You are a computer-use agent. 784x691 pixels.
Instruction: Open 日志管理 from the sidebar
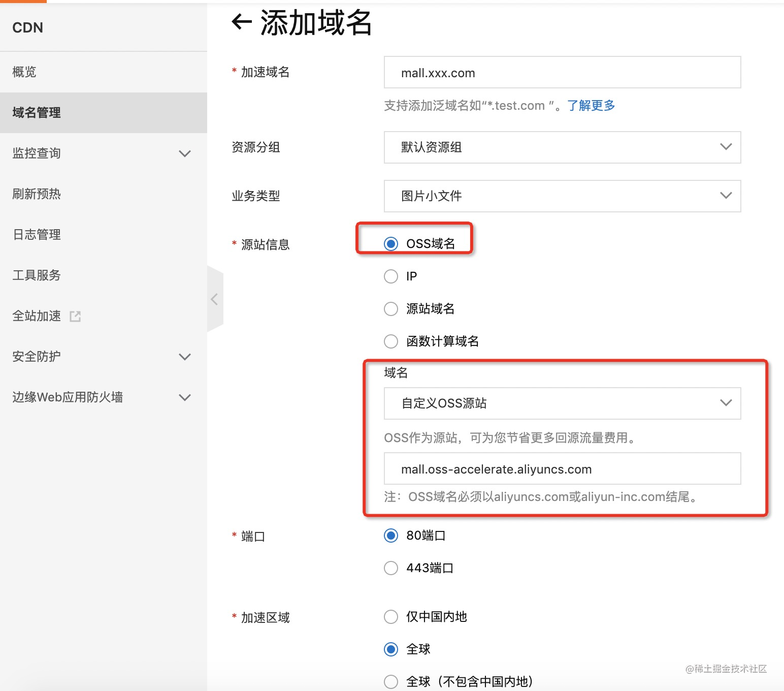click(36, 234)
